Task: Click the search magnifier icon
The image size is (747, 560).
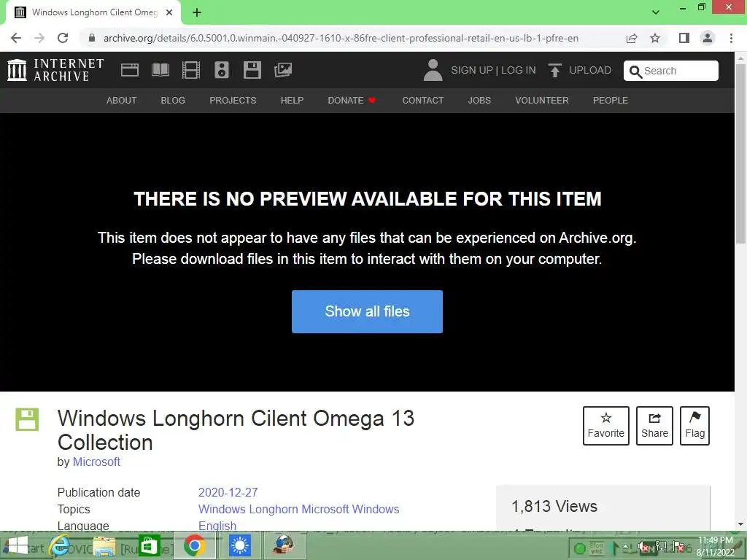Action: [x=635, y=71]
